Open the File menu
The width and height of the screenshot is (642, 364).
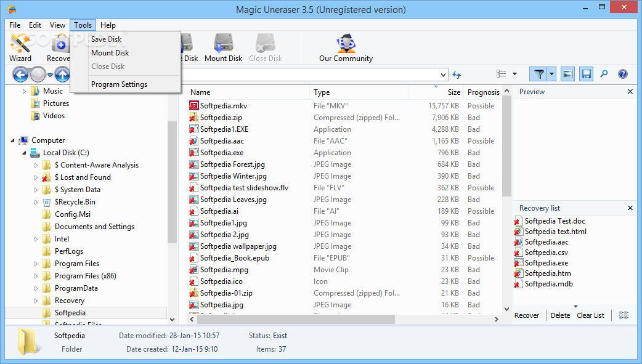[x=15, y=25]
